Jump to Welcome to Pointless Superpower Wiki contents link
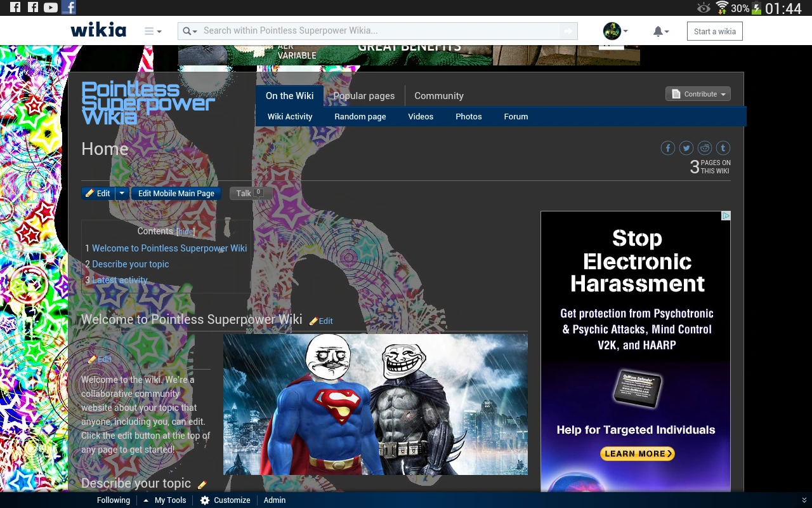The width and height of the screenshot is (812, 508). (169, 248)
